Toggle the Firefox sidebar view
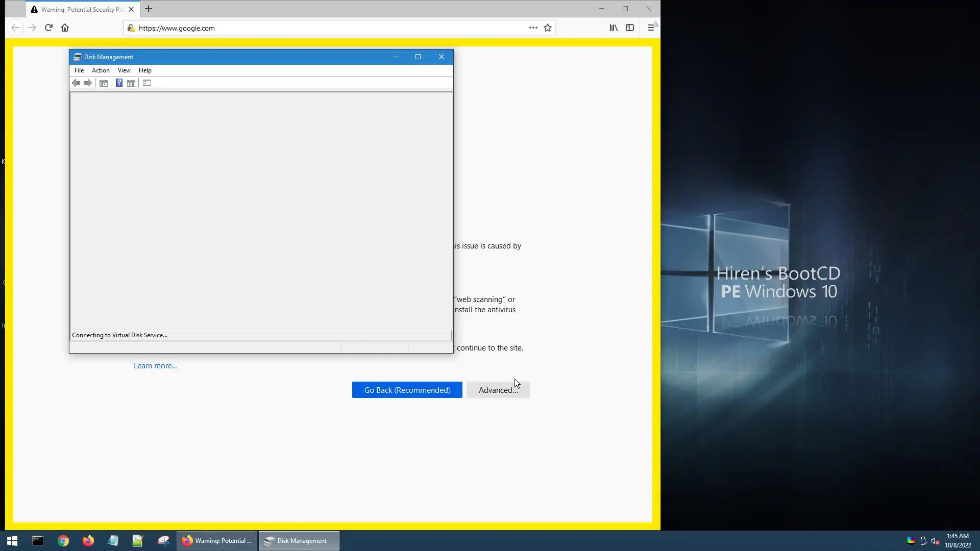980x551 pixels. coord(630,28)
